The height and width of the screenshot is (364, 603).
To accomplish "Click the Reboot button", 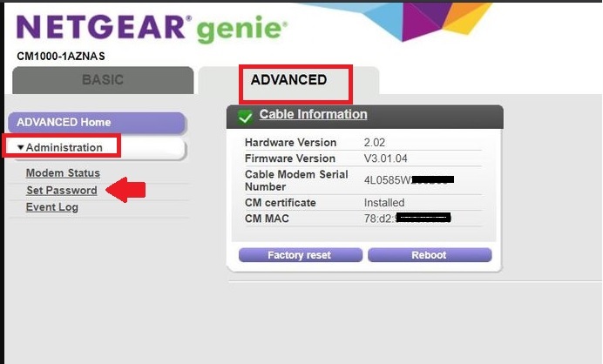I will (x=429, y=255).
